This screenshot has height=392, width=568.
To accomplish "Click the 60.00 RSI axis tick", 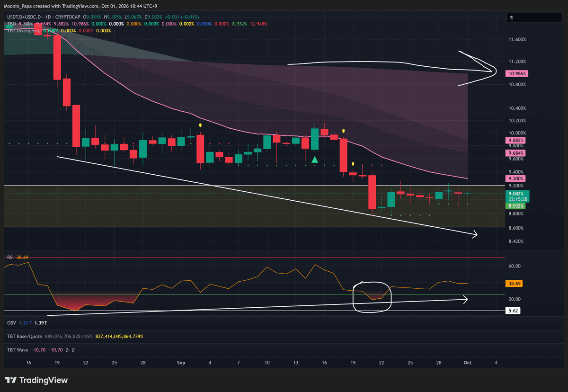I will (515, 266).
